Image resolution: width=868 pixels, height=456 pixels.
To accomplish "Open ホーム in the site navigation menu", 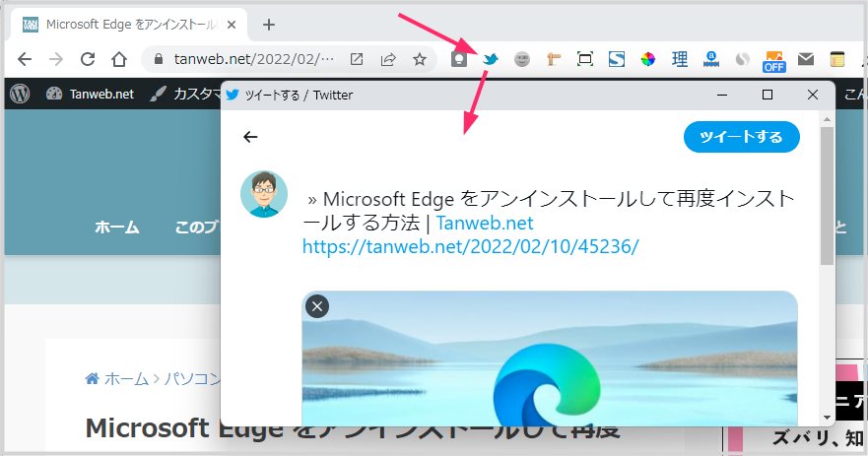I will click(x=117, y=228).
